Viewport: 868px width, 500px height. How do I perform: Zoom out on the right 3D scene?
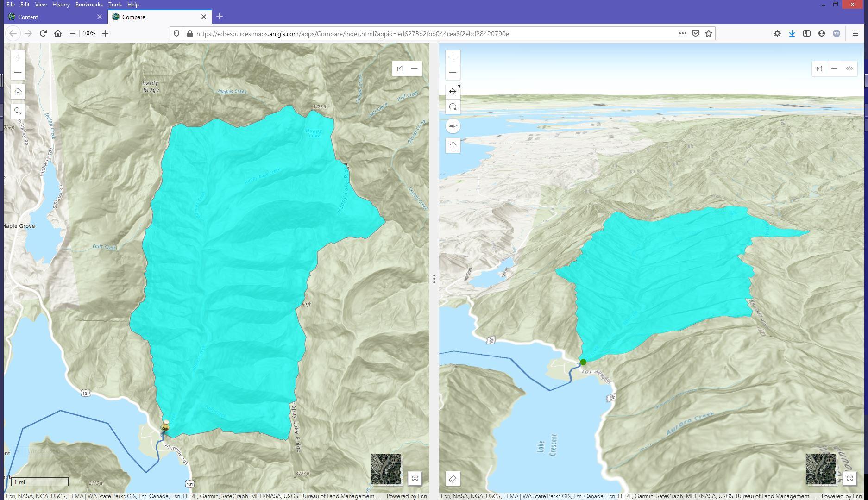[453, 72]
